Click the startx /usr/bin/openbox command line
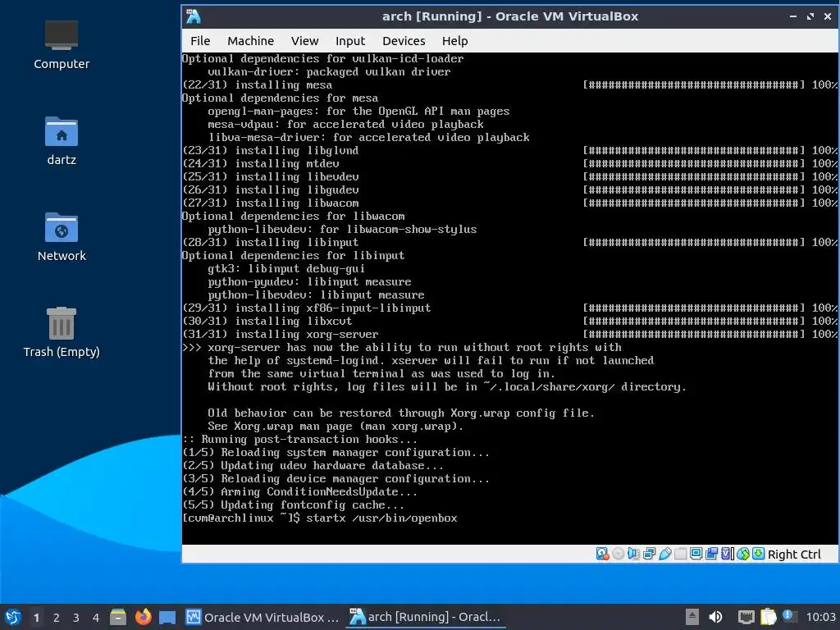 (x=381, y=518)
